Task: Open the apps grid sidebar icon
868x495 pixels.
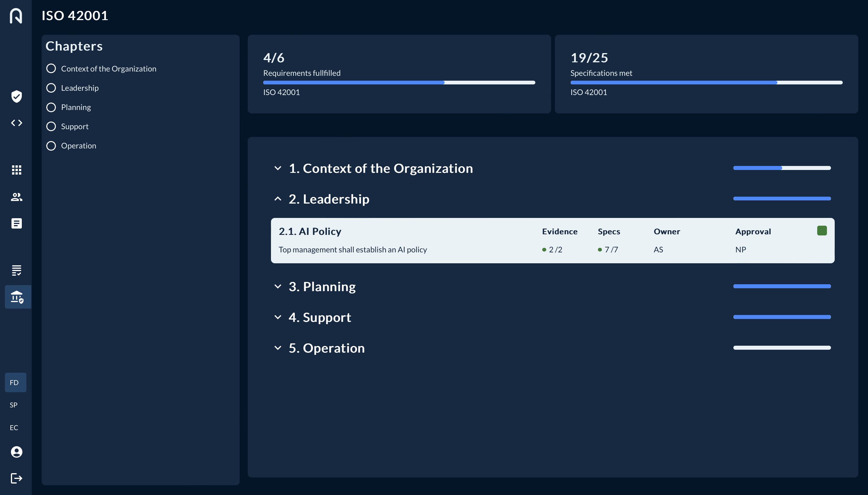Action: tap(16, 170)
